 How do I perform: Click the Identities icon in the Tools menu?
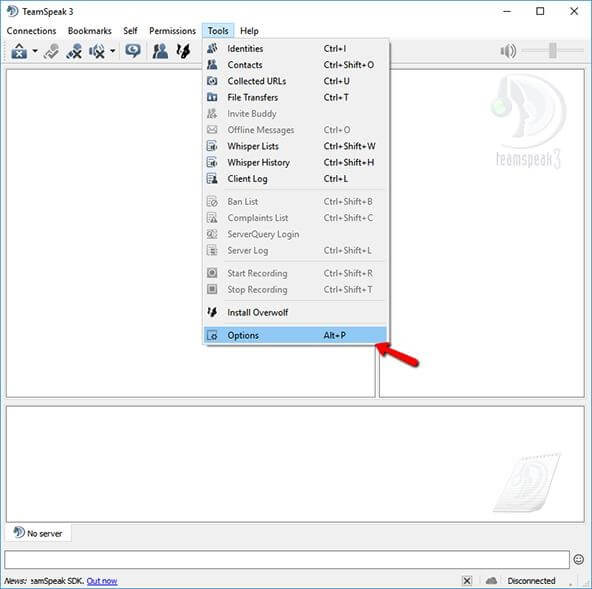point(212,48)
